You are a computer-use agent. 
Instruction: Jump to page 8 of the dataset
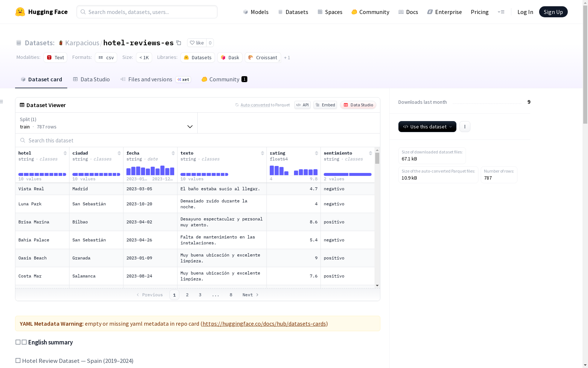click(231, 295)
